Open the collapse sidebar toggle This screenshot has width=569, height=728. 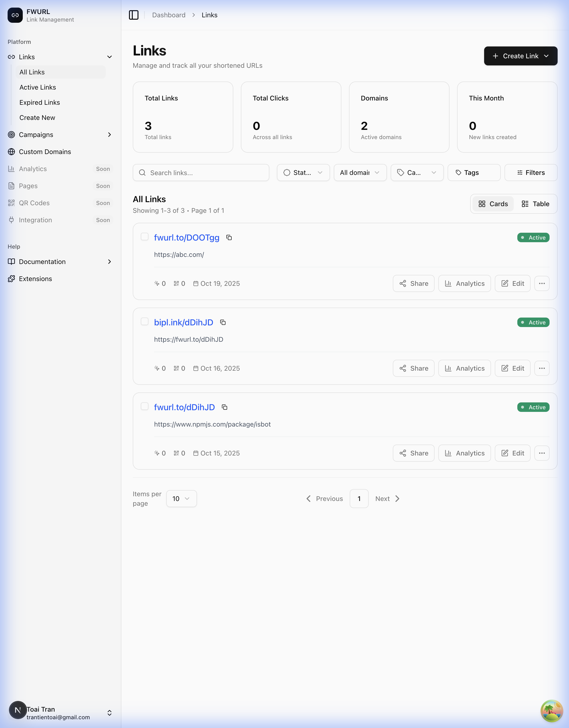[134, 15]
